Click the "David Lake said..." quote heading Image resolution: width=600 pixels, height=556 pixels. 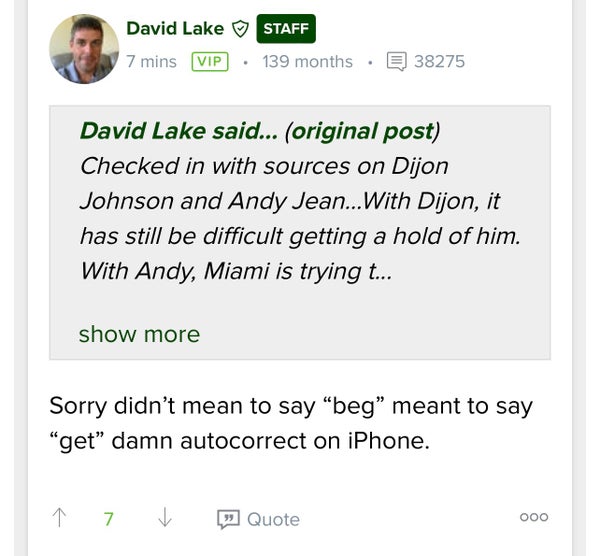click(x=179, y=131)
